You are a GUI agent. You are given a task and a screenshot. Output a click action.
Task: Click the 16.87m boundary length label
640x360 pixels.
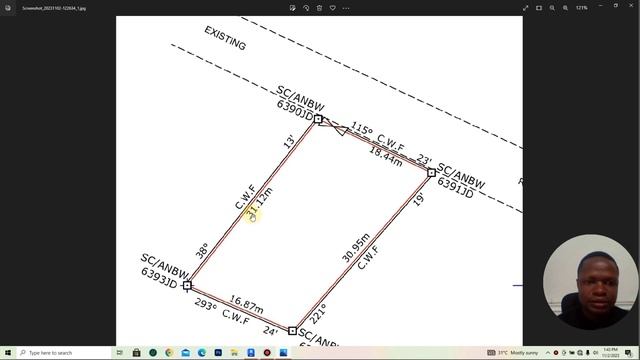click(x=246, y=304)
